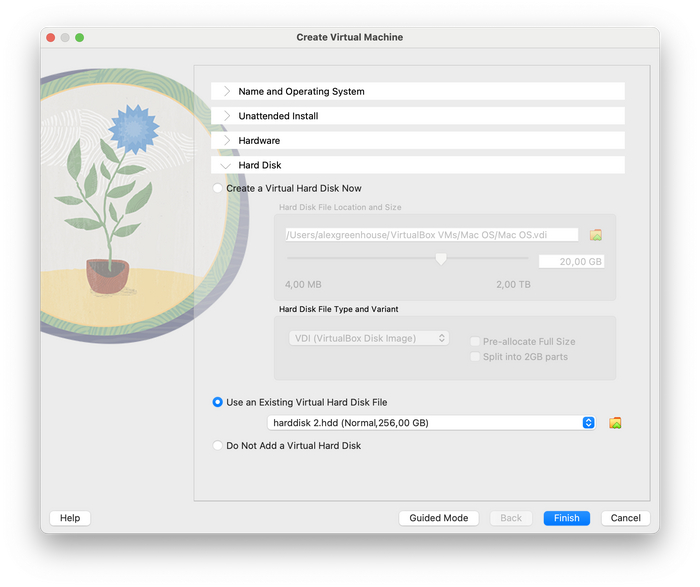Select Use an Existing Virtual Hard Disk File
Screen dimensions: 700x587
[x=218, y=402]
